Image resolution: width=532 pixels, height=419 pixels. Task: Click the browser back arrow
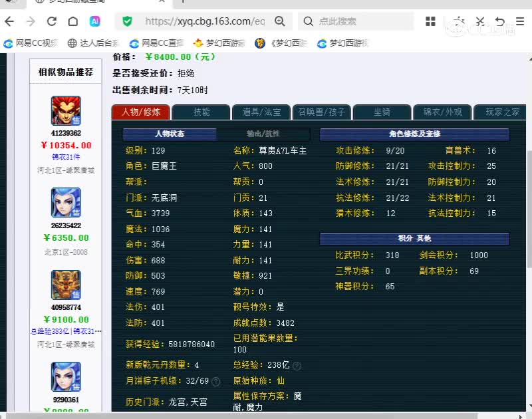click(9, 21)
